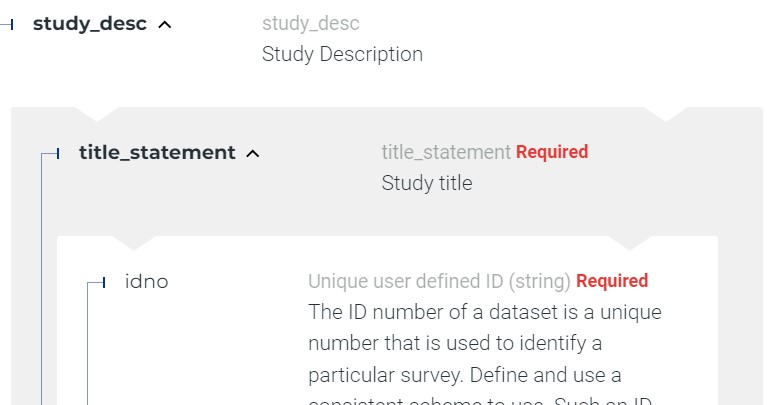Click tree connector left of title_statement
The width and height of the screenshot is (778, 405).
[x=51, y=154]
